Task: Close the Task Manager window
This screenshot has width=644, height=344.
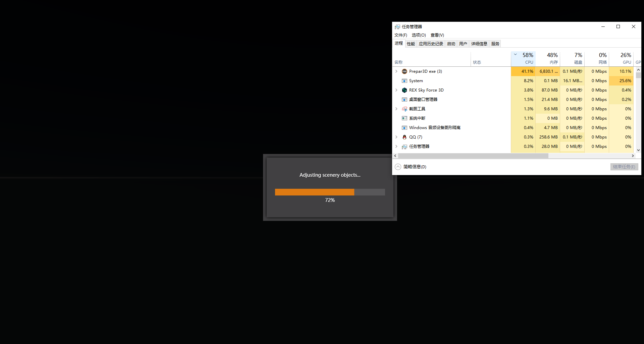Action: [634, 27]
